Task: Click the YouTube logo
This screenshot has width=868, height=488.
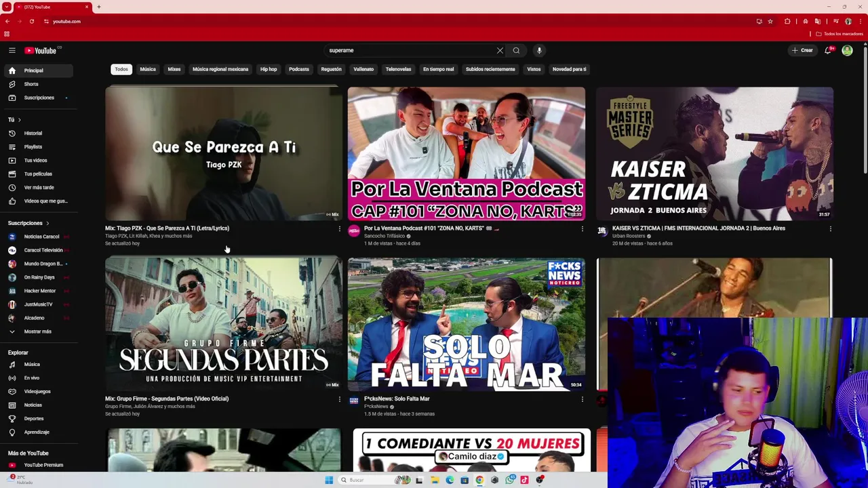Action: click(x=41, y=50)
